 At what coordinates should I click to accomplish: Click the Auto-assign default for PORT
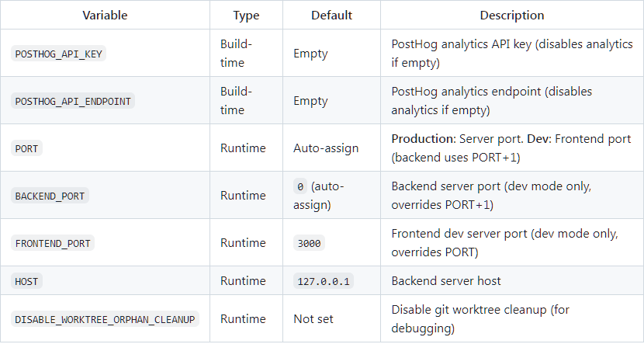(x=326, y=148)
